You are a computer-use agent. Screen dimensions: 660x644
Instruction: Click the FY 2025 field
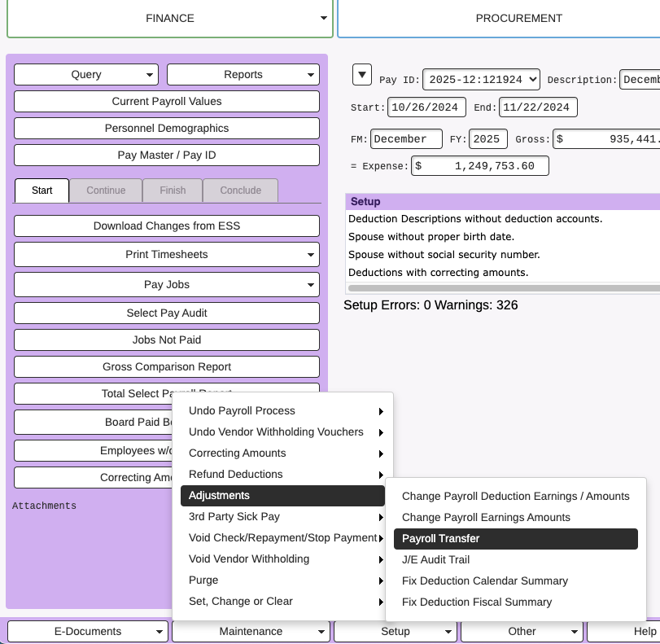[x=488, y=139]
